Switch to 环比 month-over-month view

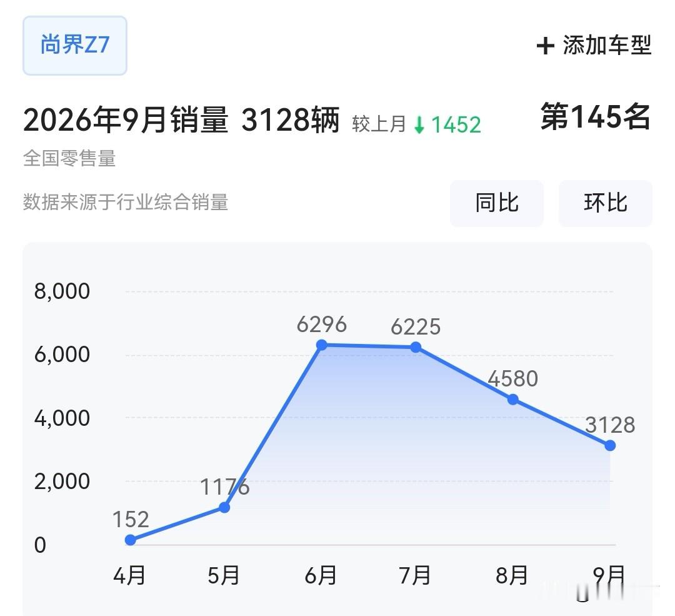[x=605, y=203]
